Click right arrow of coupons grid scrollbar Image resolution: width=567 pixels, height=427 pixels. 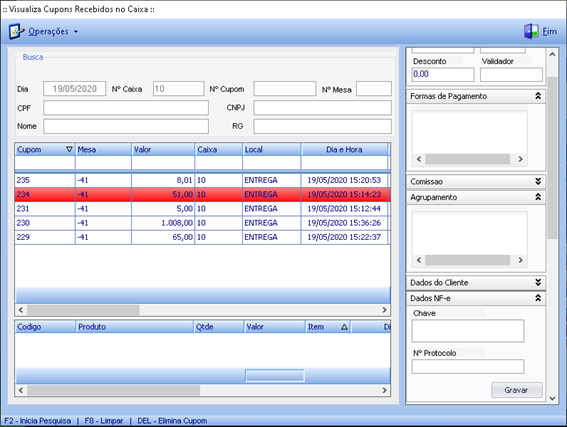click(384, 310)
